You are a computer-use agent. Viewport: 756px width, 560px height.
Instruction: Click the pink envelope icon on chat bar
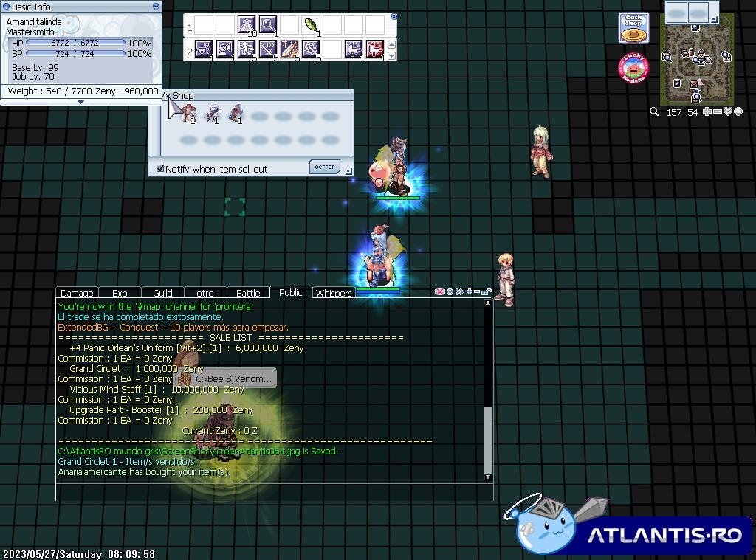pos(439,292)
